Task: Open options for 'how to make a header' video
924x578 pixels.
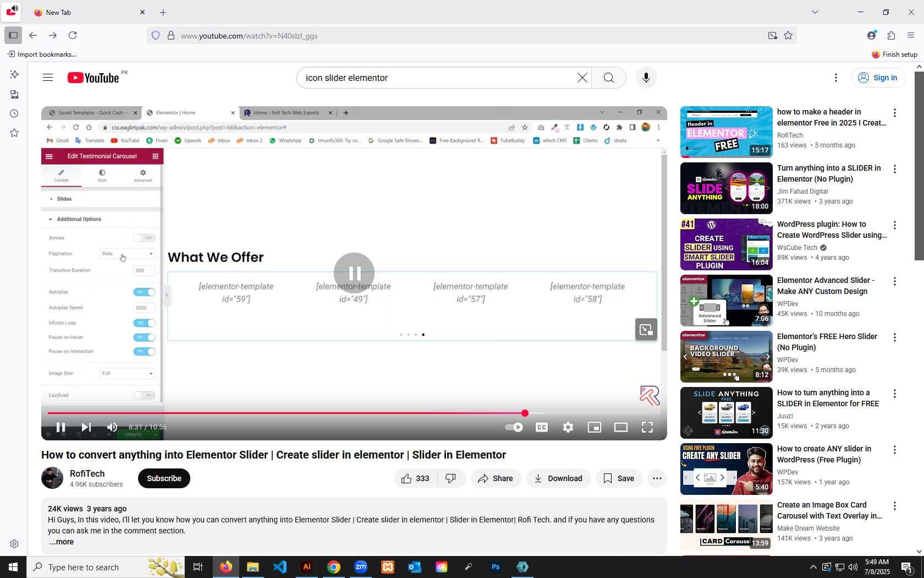Action: click(895, 113)
